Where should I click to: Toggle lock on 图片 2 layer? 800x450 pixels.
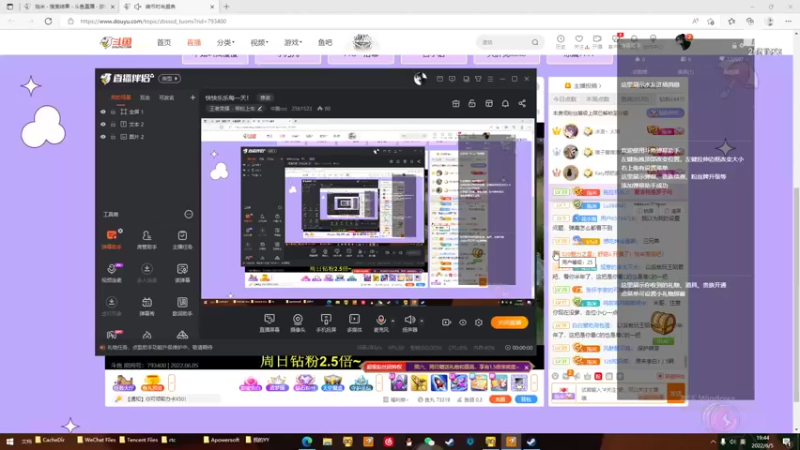point(113,137)
